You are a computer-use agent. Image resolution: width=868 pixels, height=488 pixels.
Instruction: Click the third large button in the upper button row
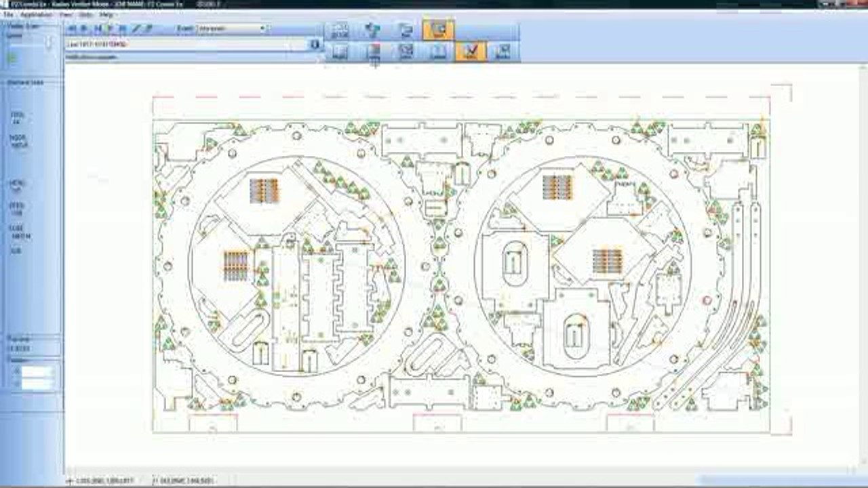(406, 30)
